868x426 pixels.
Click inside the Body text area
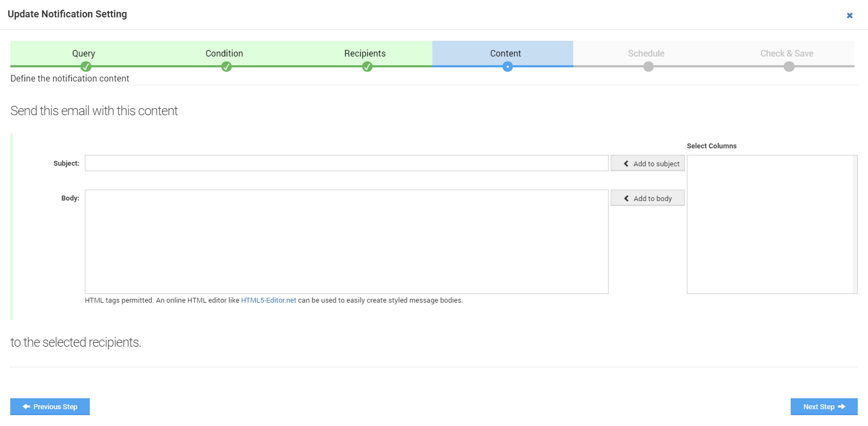[x=346, y=241]
